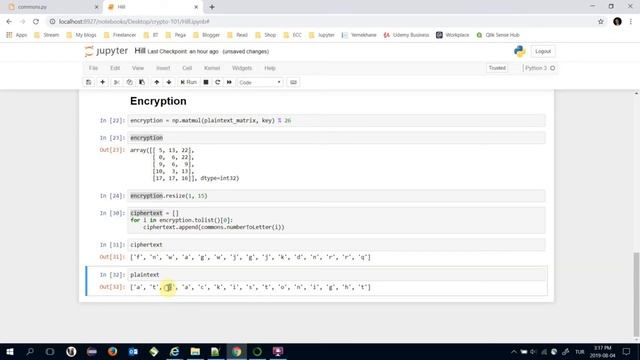Open the Edit menu
Screen dimensions: 640x360
(115, 68)
